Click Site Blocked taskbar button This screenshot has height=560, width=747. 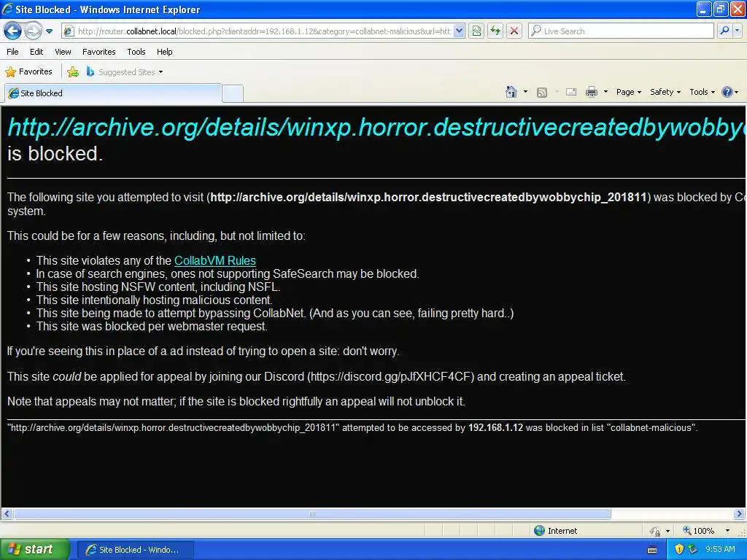pos(135,550)
